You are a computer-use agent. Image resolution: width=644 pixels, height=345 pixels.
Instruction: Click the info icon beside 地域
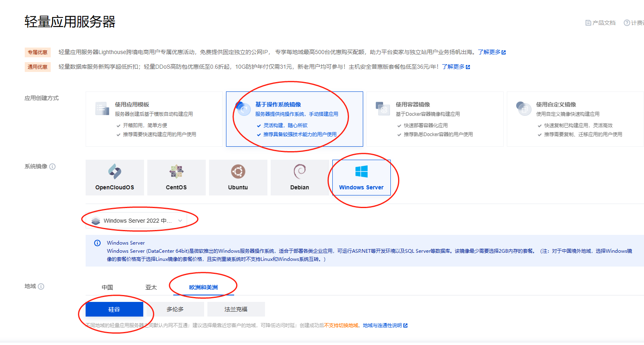coord(41,286)
